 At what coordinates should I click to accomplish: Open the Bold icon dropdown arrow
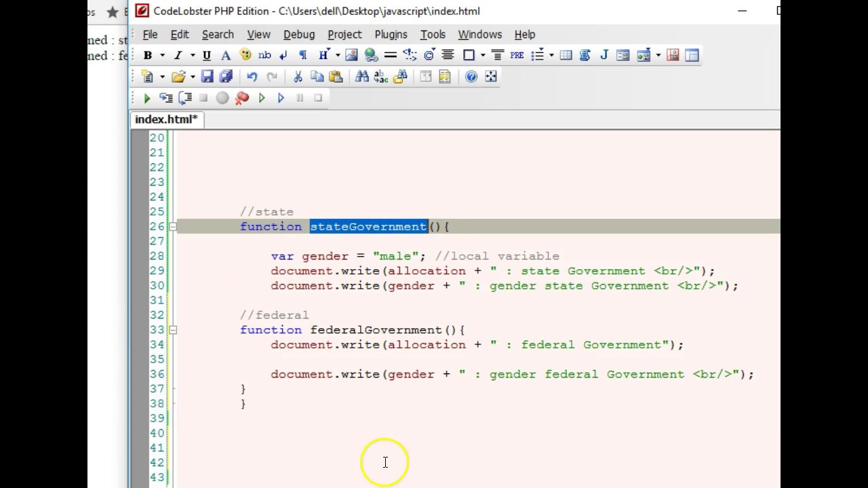(162, 56)
